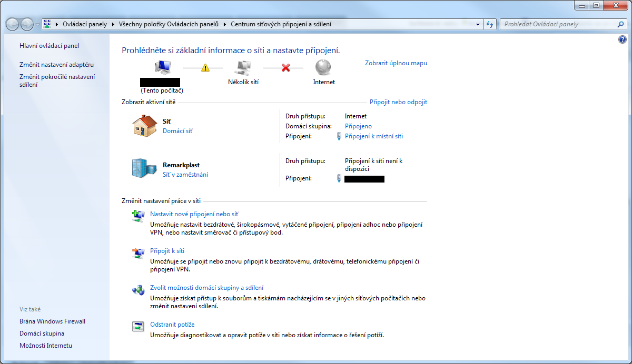This screenshot has width=632, height=364.
Task: Click the Zobrazit aktivní sítě heading
Action: click(x=149, y=102)
